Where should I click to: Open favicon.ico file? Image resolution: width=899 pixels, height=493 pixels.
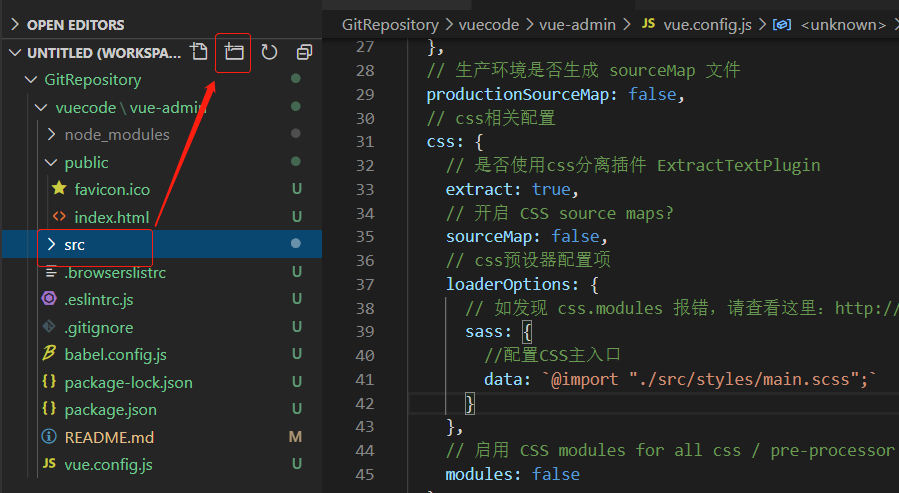click(112, 190)
